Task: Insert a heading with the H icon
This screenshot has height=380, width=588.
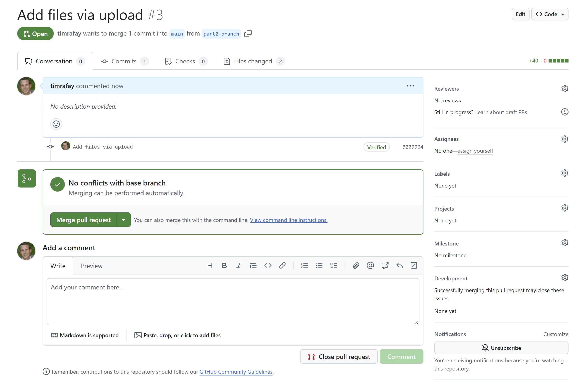Action: (x=210, y=265)
